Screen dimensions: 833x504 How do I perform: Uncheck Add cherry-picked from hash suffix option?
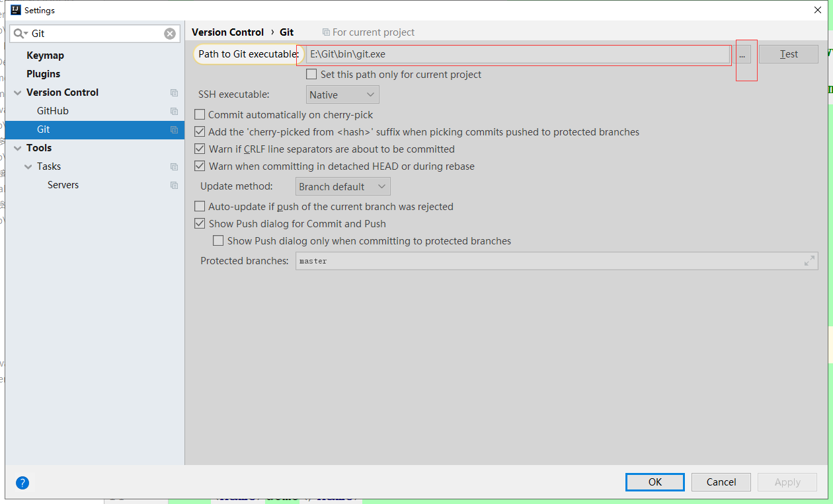(x=199, y=132)
